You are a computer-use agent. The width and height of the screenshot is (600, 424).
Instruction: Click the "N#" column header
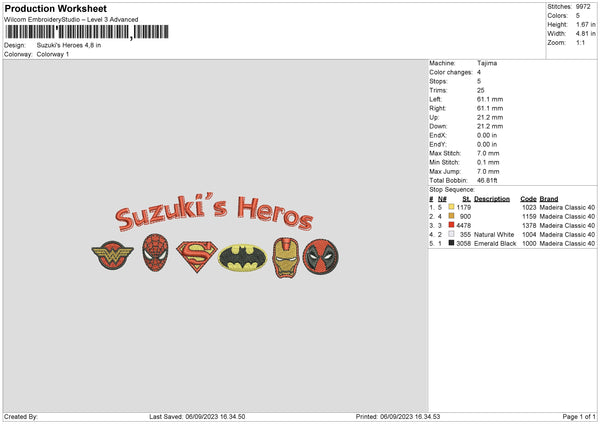442,199
